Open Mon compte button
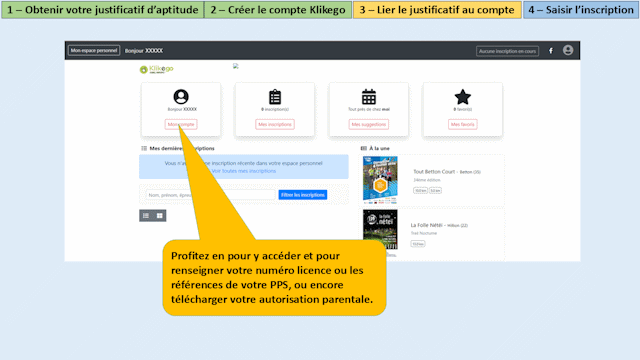This screenshot has width=640, height=360. (x=181, y=124)
